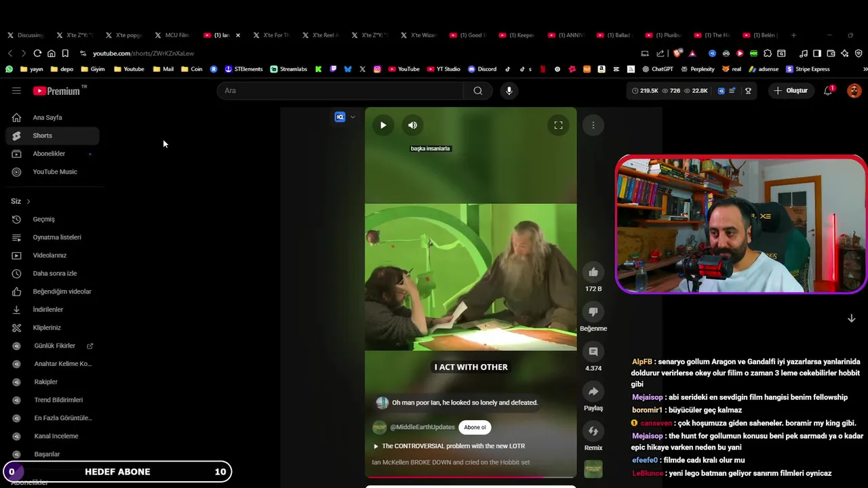Viewport: 868px width, 488px height.
Task: Dislike the Short (Beğenme)
Action: click(593, 312)
